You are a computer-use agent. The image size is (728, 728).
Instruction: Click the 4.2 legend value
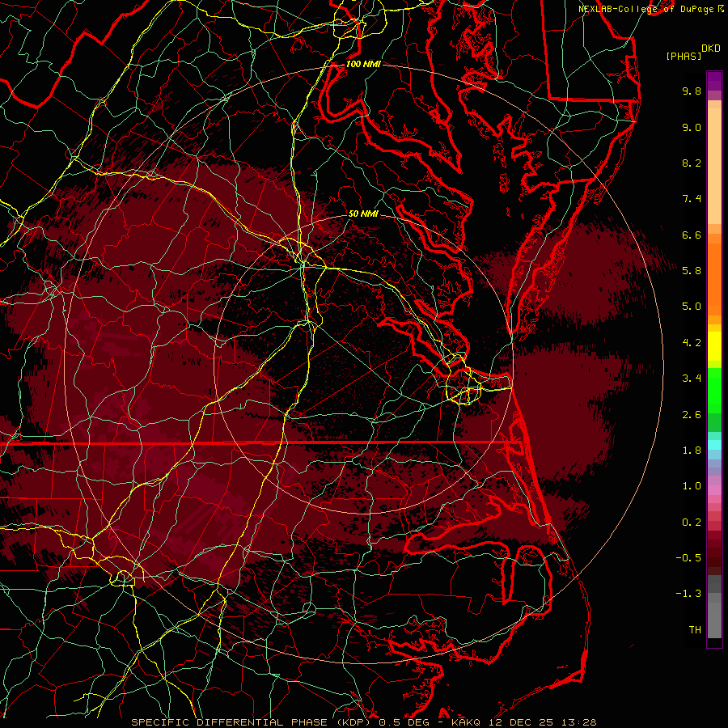[x=692, y=343]
